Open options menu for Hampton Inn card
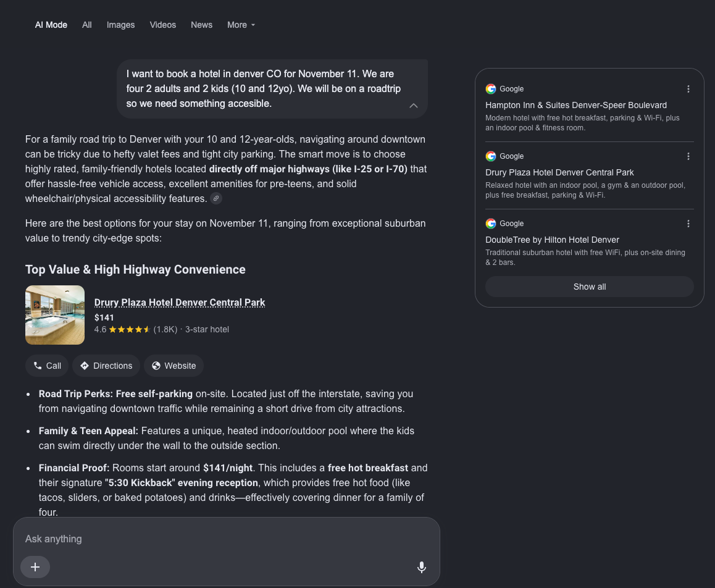 (x=688, y=89)
